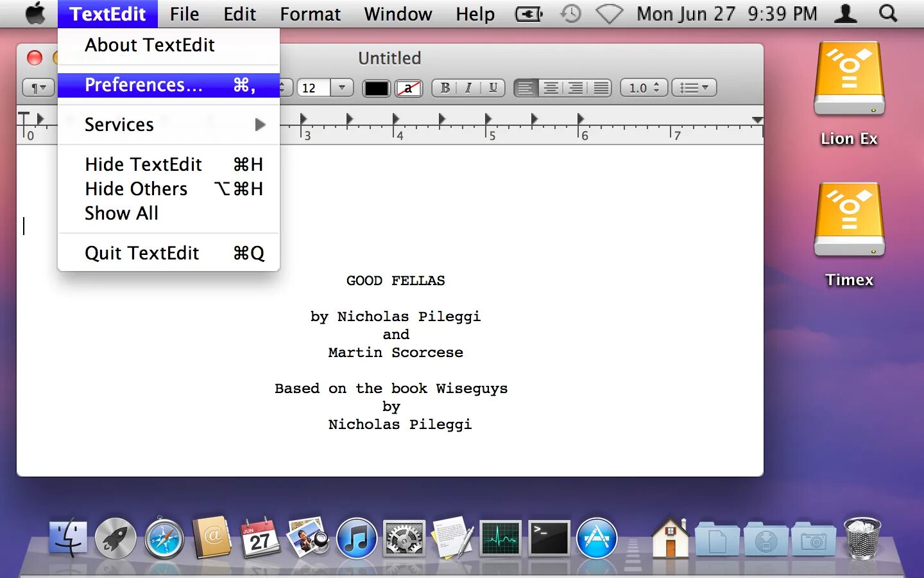Click the right margin marker on ruler
Viewport: 924px width, 578px height.
tap(757, 120)
